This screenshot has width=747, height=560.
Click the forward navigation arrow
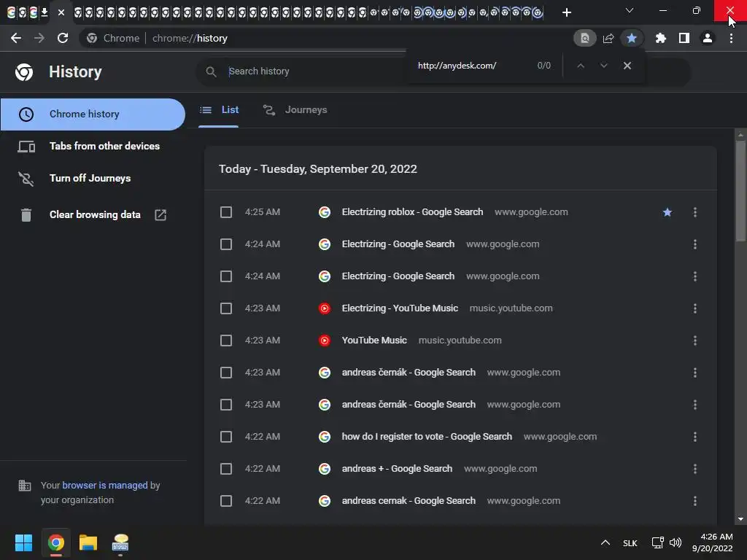(x=39, y=38)
